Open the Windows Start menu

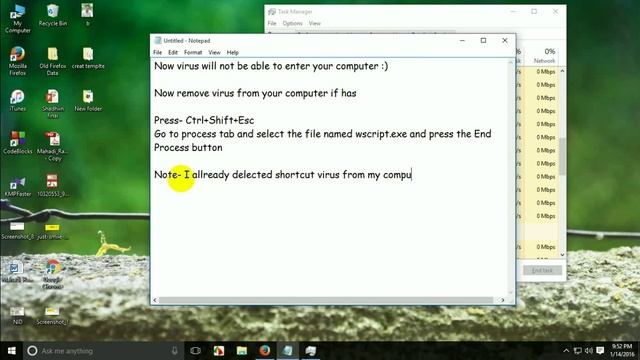point(11,351)
